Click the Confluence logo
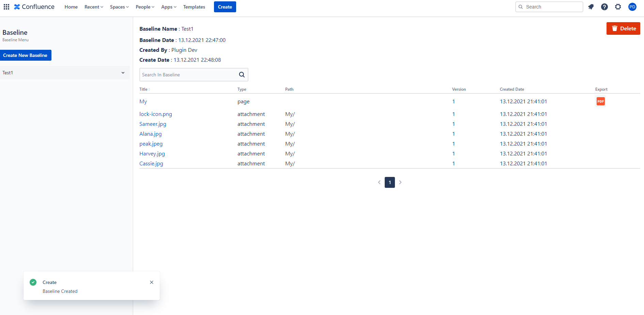Screen dimensions: 644x315 [x=34, y=7]
